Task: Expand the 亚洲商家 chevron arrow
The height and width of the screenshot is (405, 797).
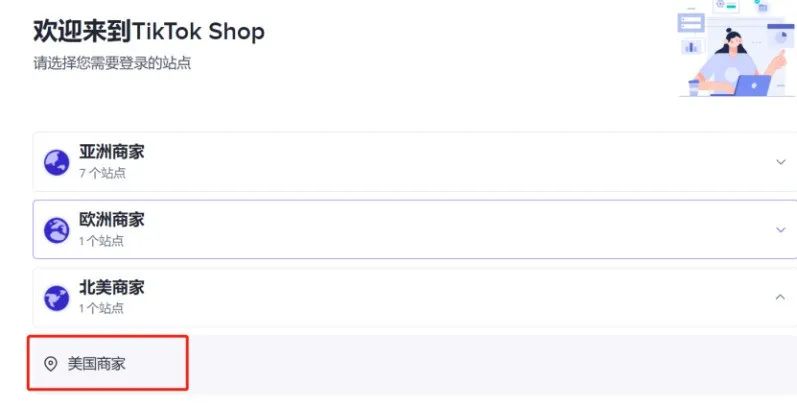Action: pyautogui.click(x=780, y=162)
